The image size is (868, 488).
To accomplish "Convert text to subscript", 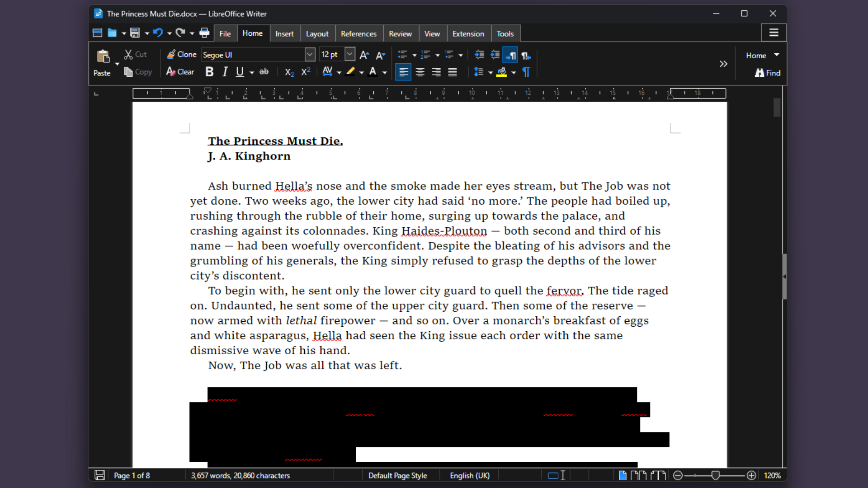I will tap(289, 72).
